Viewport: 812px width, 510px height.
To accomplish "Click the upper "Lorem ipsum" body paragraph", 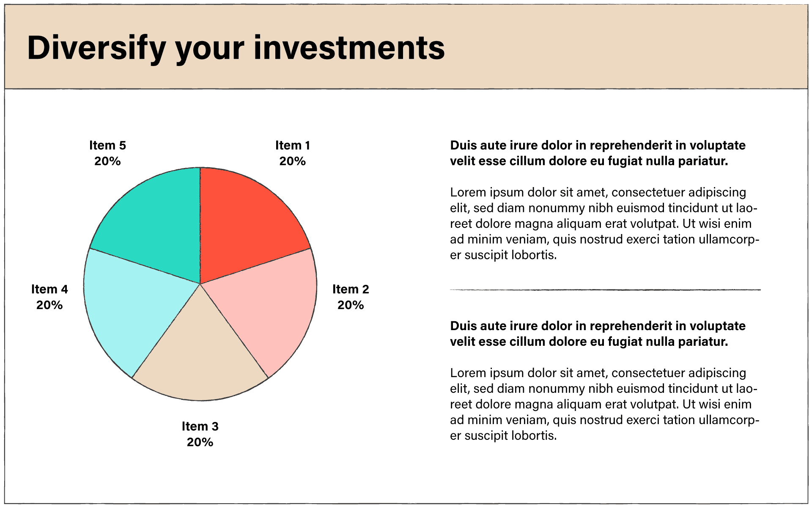I will [x=604, y=223].
